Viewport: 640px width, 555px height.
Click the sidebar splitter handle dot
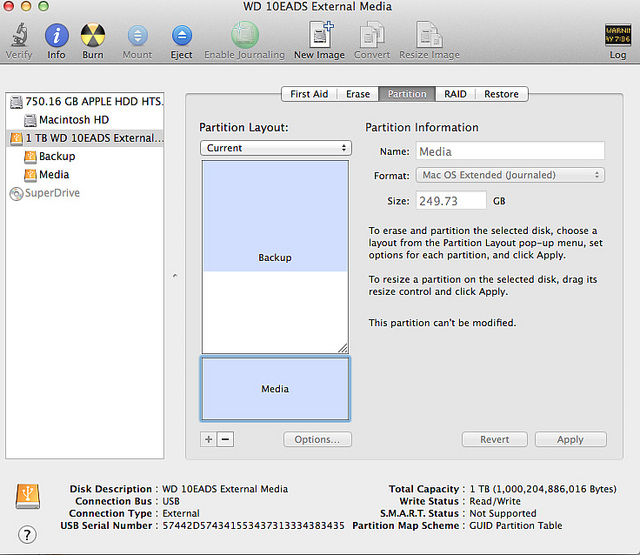175,275
